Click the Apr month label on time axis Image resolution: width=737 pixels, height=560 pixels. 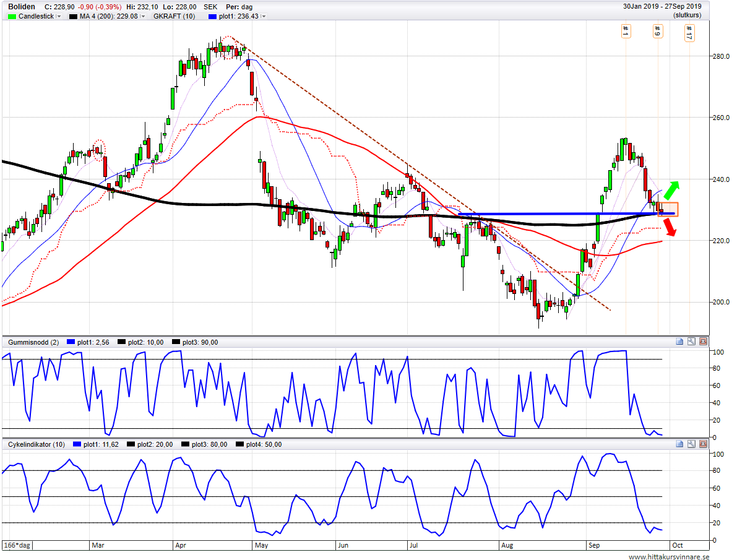pos(181,545)
